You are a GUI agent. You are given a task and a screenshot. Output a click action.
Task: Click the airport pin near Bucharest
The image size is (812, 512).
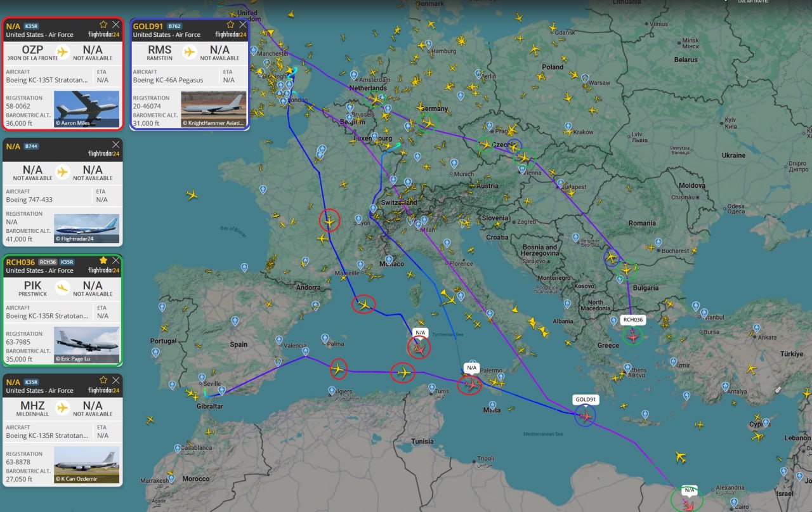tap(658, 242)
